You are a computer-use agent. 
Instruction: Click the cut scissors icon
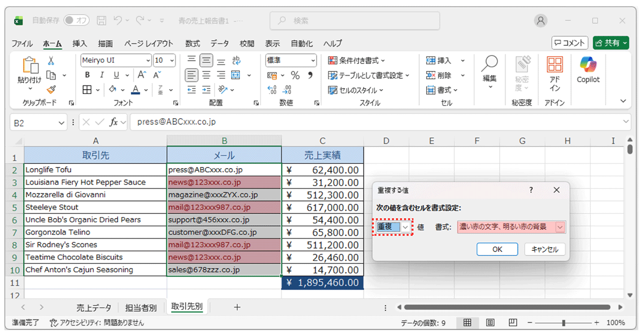coord(51,61)
